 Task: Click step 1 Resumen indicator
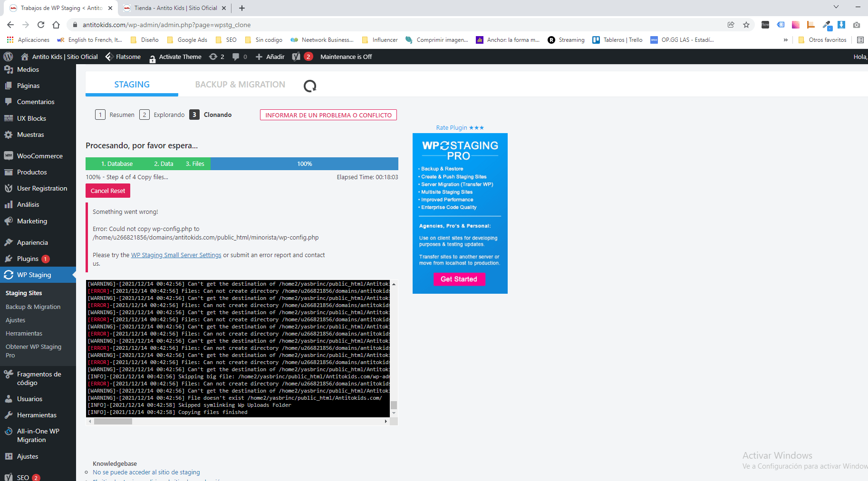[115, 115]
